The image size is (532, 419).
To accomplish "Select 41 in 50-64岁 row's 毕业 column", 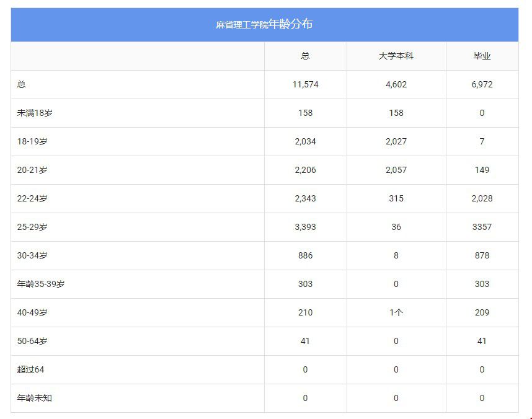I will tap(482, 341).
